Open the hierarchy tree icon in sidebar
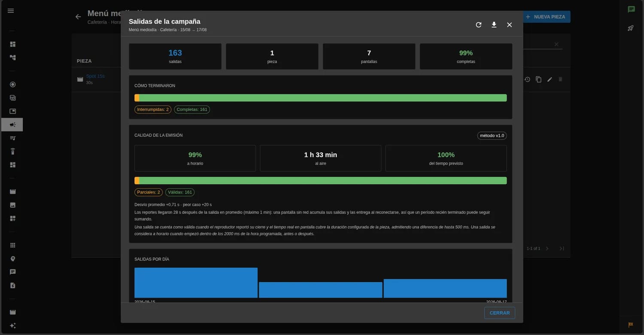The width and height of the screenshot is (644, 335). (x=13, y=57)
